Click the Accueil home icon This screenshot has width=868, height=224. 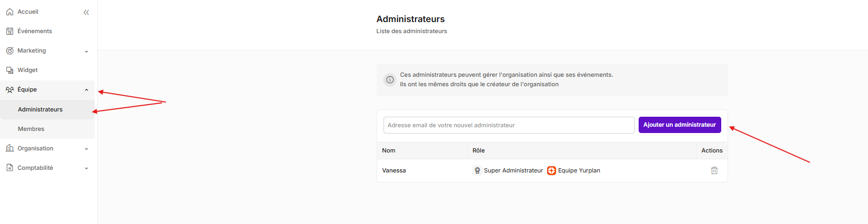click(9, 12)
